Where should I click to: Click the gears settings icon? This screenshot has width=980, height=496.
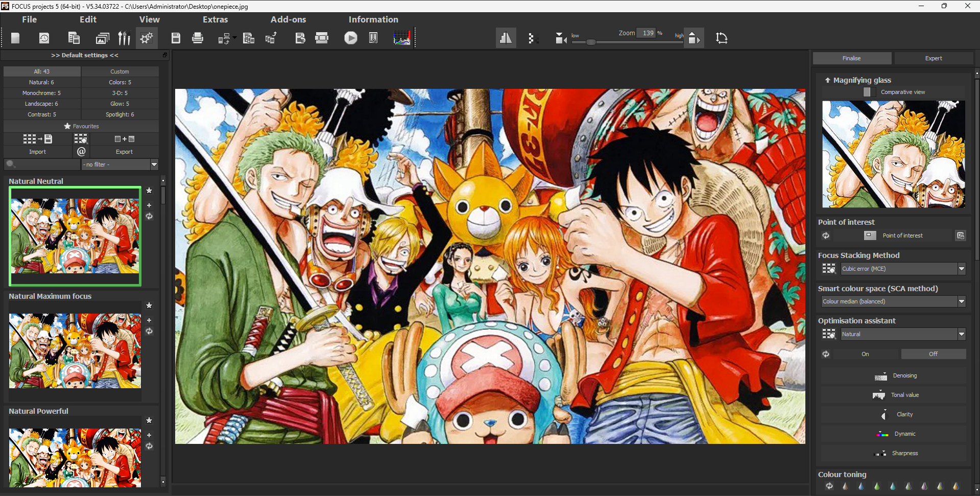pyautogui.click(x=147, y=38)
